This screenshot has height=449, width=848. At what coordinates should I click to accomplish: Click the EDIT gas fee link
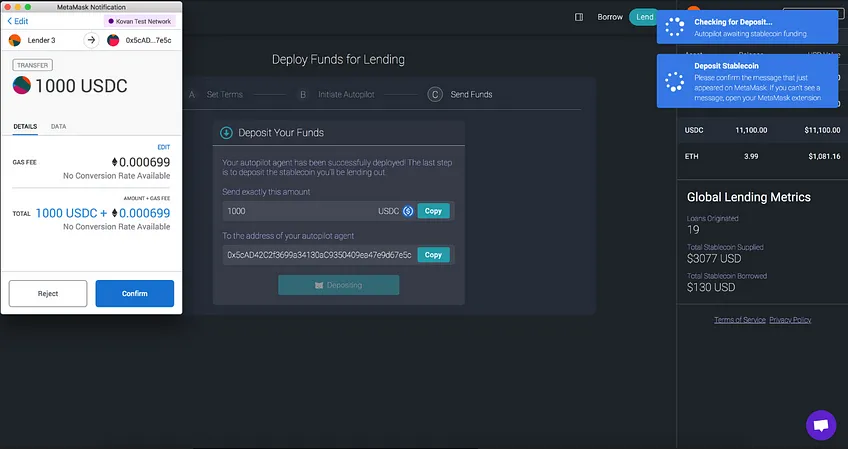click(x=164, y=147)
